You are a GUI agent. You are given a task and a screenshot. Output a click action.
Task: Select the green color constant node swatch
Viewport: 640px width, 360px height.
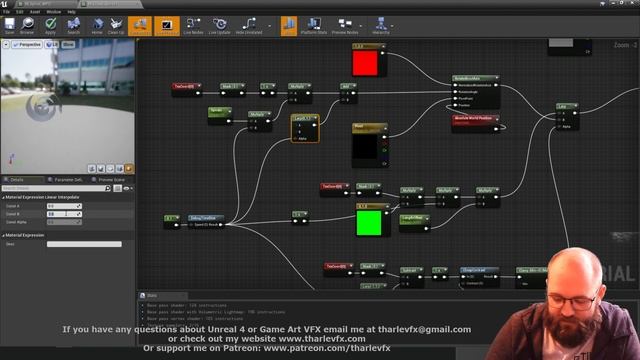coord(369,223)
